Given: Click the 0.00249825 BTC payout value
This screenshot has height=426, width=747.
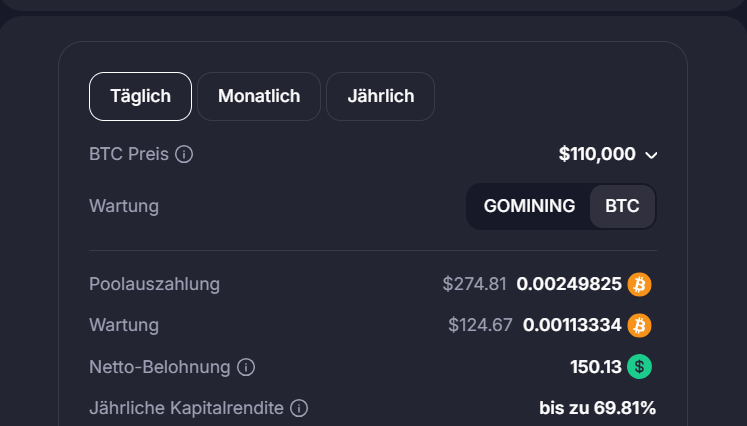Looking at the screenshot, I should (569, 284).
